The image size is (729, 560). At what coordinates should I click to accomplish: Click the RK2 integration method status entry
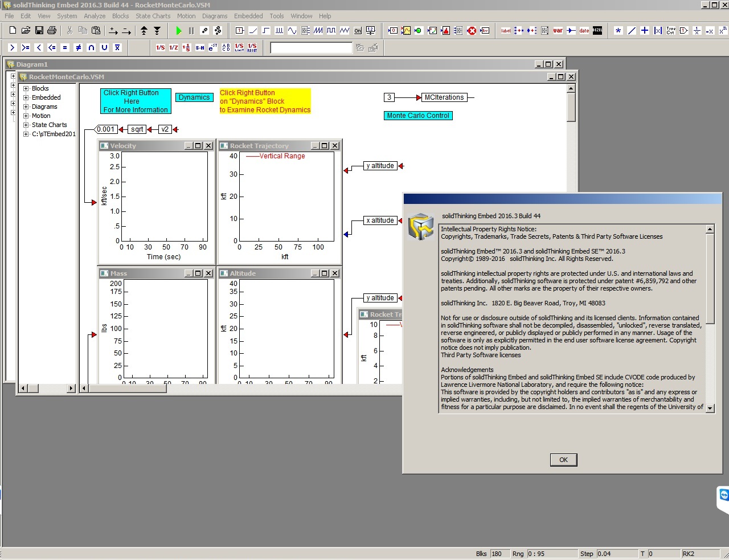[x=701, y=554]
